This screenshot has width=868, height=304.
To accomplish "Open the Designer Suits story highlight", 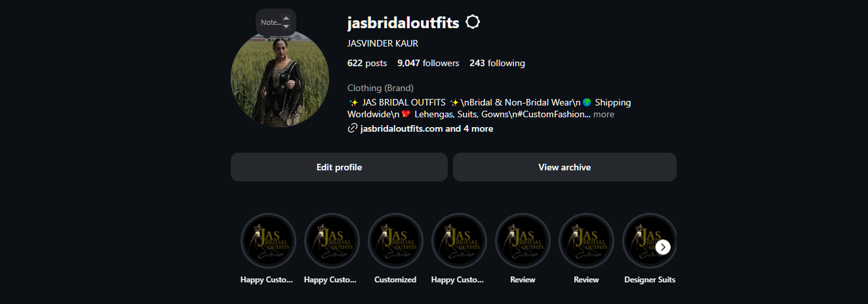I will (650, 240).
